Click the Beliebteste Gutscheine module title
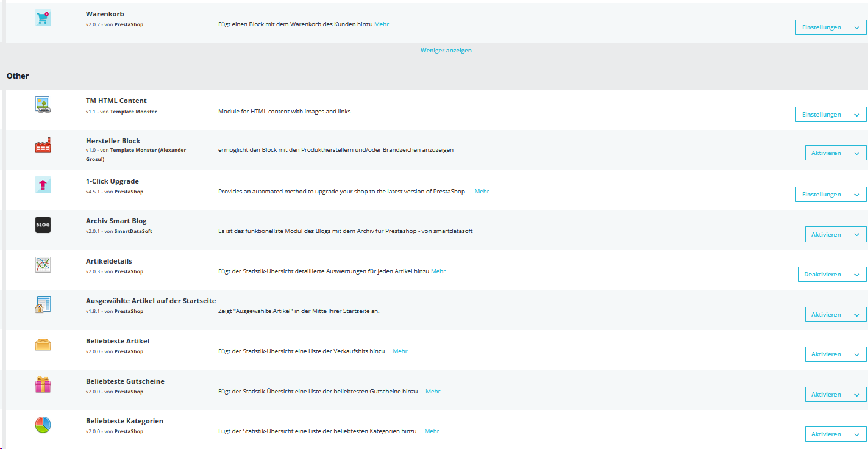Image resolution: width=868 pixels, height=449 pixels. coord(125,381)
